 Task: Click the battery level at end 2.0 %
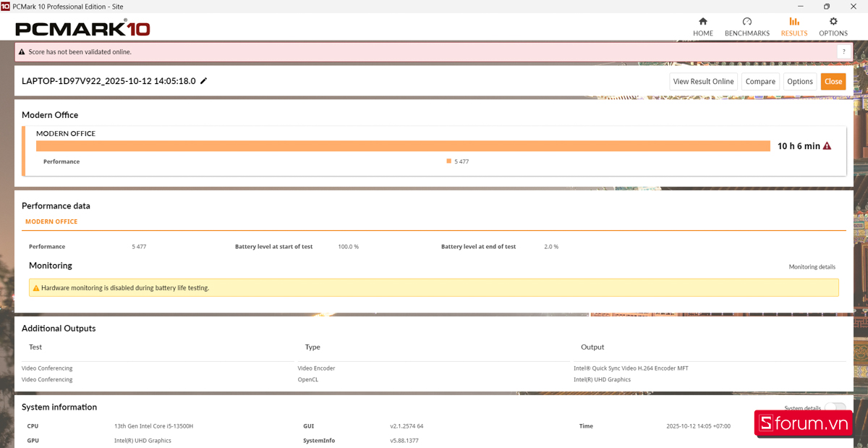tap(551, 247)
